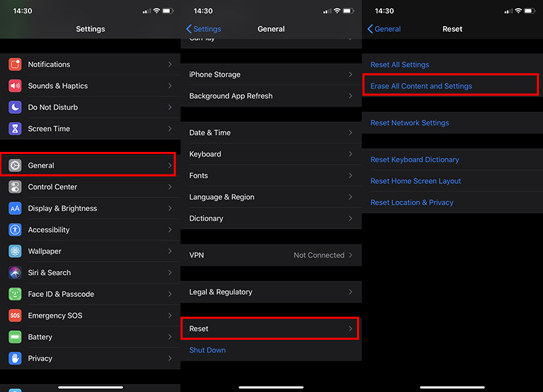This screenshot has height=392, width=543.
Task: Tap the Screen Time hourglass icon
Action: tap(15, 129)
